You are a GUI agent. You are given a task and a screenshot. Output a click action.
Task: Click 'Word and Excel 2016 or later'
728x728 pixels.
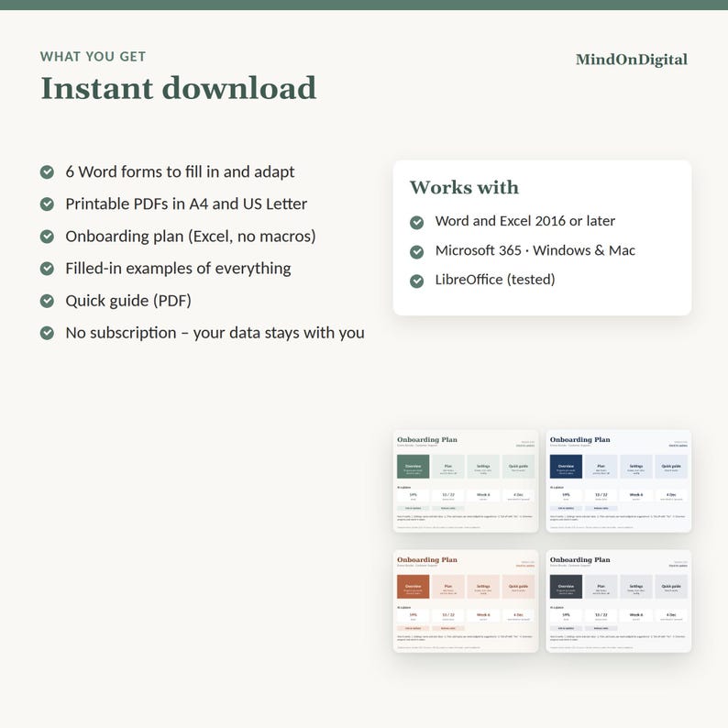point(525,221)
